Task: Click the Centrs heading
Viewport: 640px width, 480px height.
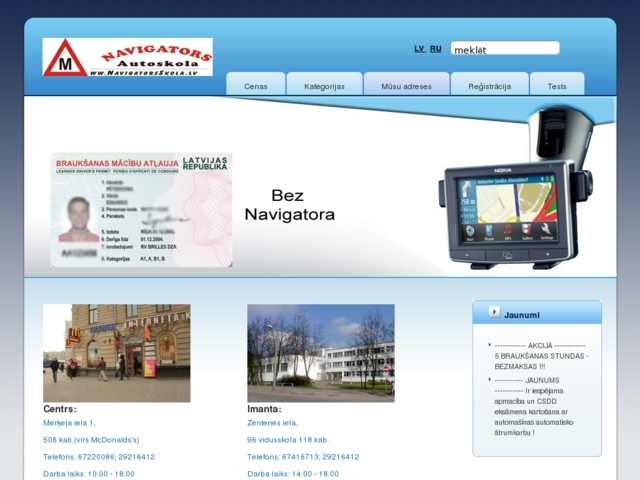Action: click(60, 409)
